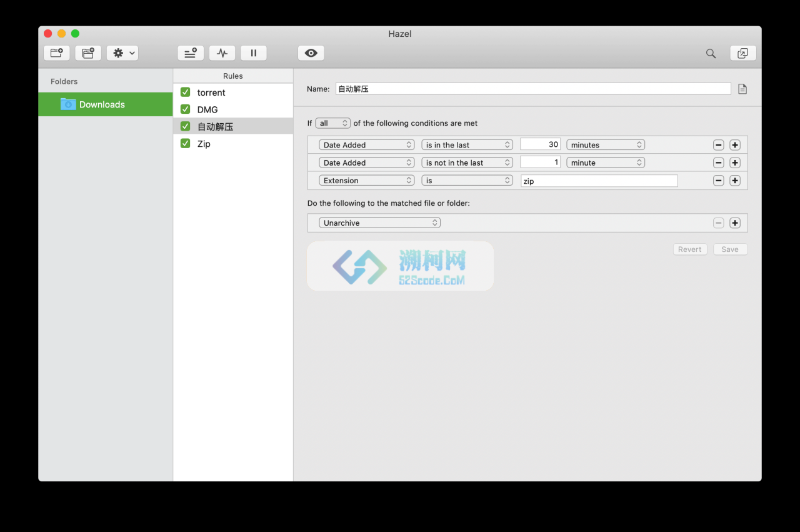The height and width of the screenshot is (532, 800).
Task: Add condition after 1 minute row
Action: 735,163
